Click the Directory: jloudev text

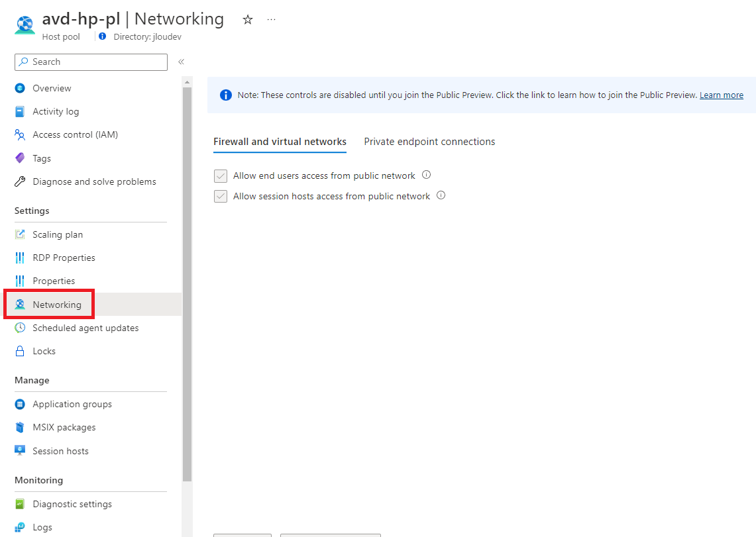148,36
